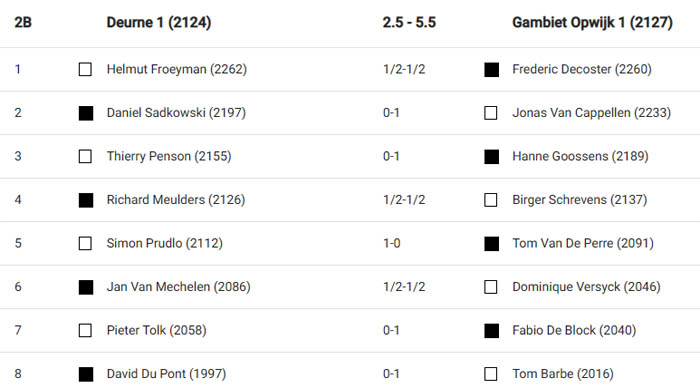Click black piece icon beside Hanne Goossens
The width and height of the screenshot is (700, 388).
[x=492, y=156]
